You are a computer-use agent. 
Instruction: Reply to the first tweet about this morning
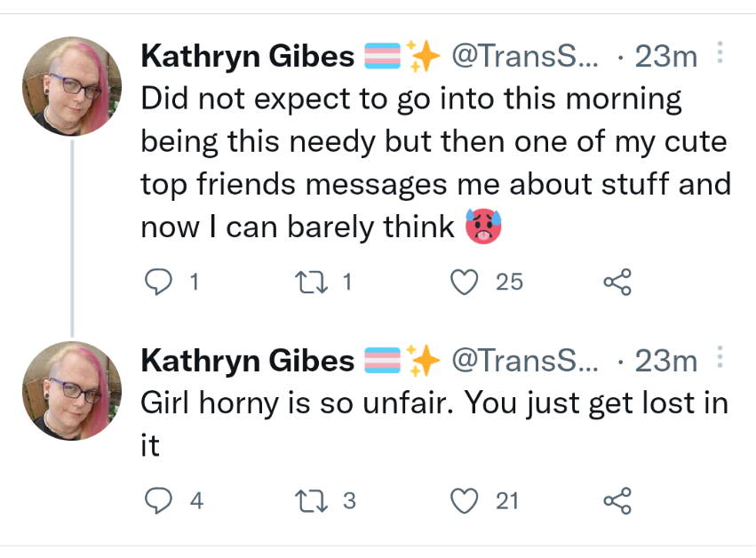click(x=159, y=282)
